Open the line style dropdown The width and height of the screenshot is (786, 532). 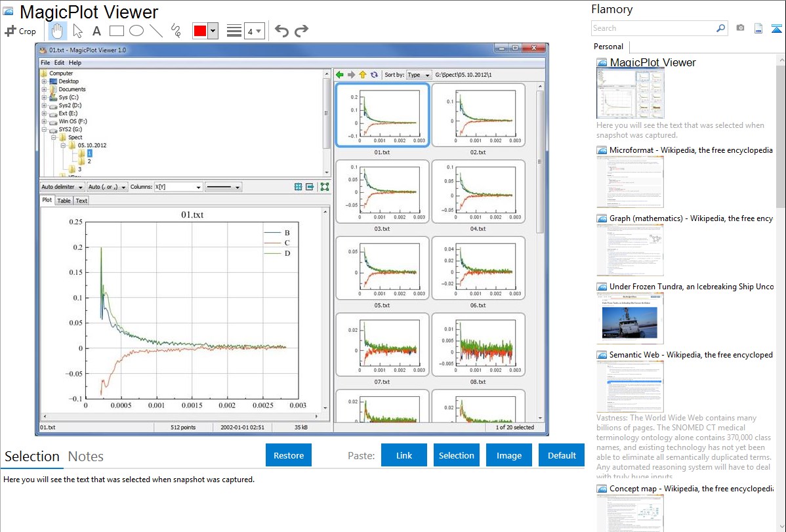tap(224, 187)
